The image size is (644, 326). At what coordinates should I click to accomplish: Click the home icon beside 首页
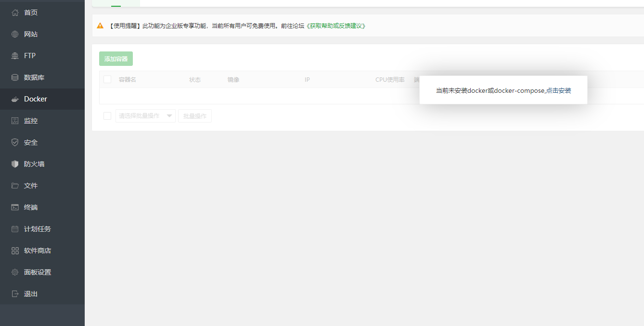click(x=15, y=13)
